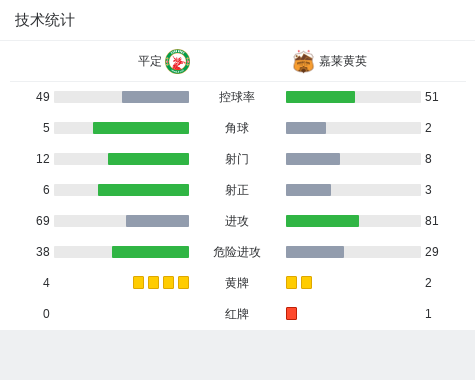This screenshot has width=475, height=380.
Task: Click the 控球率 stat label
Action: 237,97
